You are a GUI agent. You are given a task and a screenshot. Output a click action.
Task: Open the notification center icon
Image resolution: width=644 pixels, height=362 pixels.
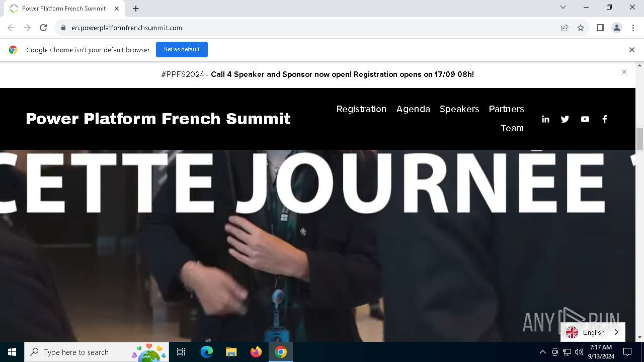627,352
